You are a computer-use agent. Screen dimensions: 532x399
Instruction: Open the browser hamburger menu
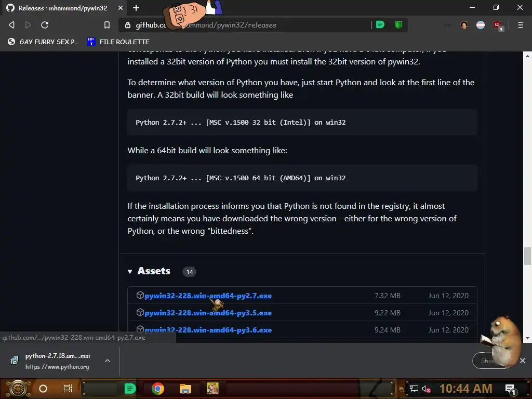520,25
